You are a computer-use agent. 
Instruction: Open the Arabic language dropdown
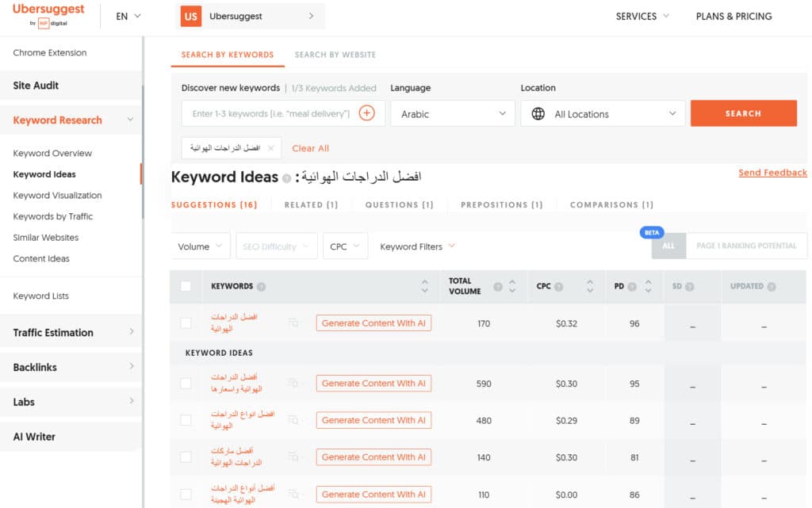point(453,114)
